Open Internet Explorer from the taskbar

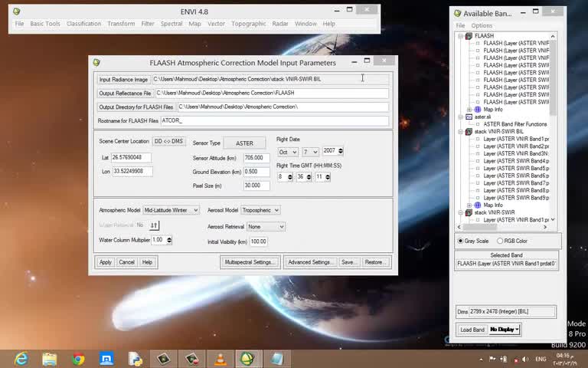point(21,359)
